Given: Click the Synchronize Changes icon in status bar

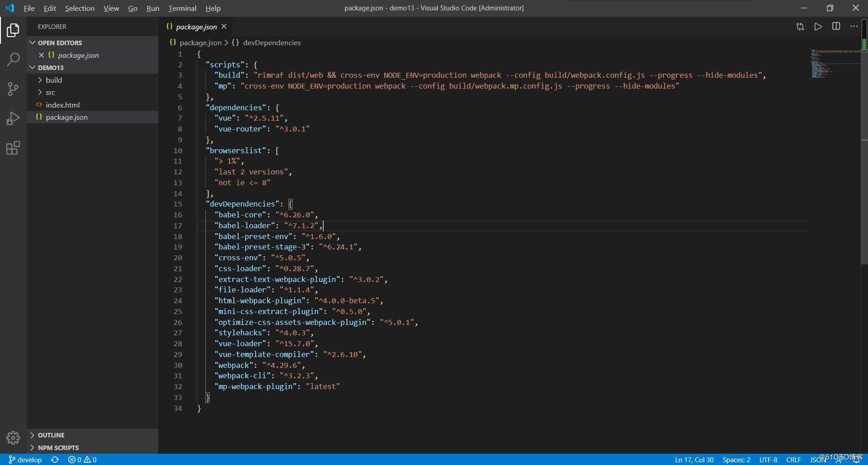Looking at the screenshot, I should click(x=55, y=460).
